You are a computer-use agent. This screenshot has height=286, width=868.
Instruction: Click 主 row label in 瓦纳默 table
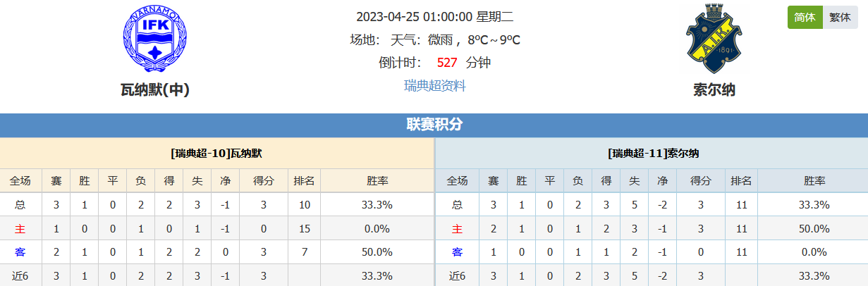click(x=20, y=229)
